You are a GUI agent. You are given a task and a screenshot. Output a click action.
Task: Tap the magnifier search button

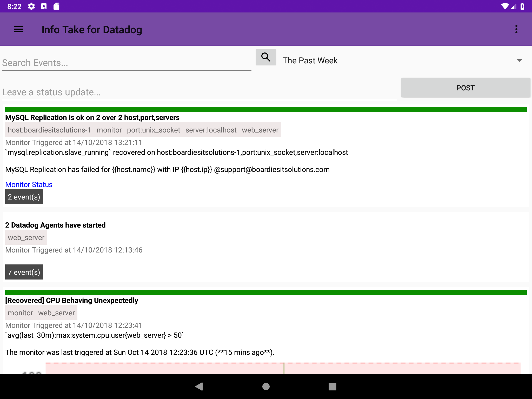(x=266, y=57)
